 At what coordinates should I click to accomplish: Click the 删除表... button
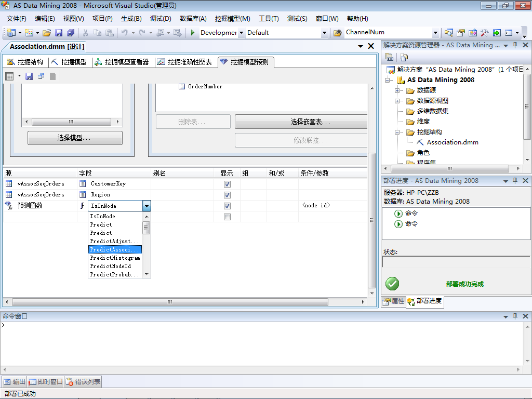pyautogui.click(x=193, y=122)
